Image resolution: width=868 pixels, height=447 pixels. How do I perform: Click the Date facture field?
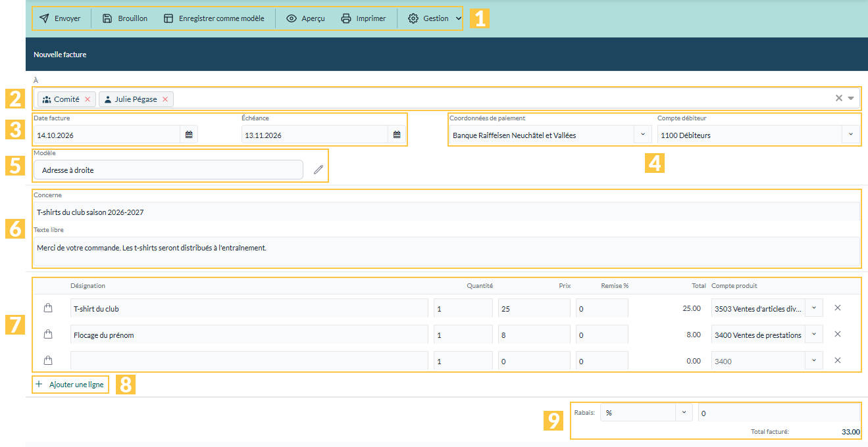107,135
